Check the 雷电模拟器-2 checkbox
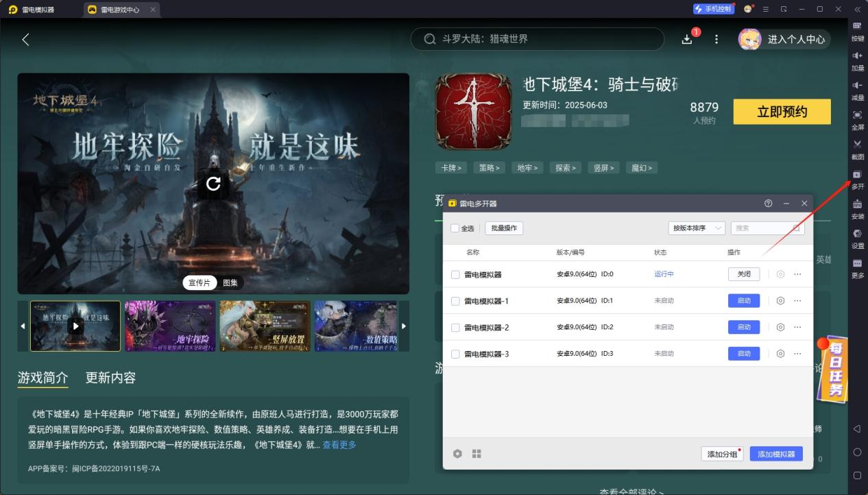Image resolution: width=868 pixels, height=495 pixels. [455, 328]
